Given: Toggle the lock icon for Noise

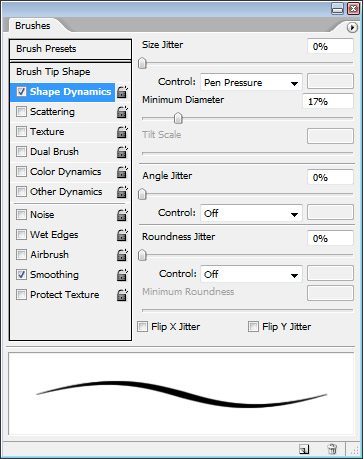Looking at the screenshot, I should coord(122,215).
